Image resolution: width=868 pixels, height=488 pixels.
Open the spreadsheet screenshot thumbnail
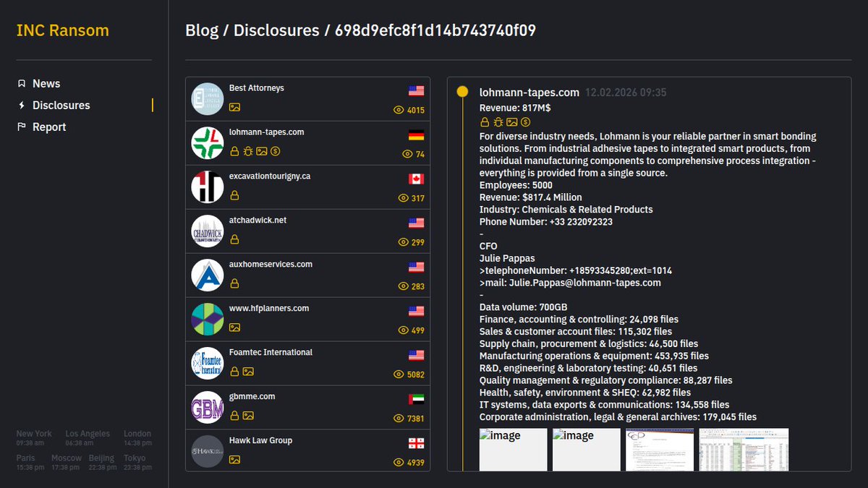tap(744, 450)
